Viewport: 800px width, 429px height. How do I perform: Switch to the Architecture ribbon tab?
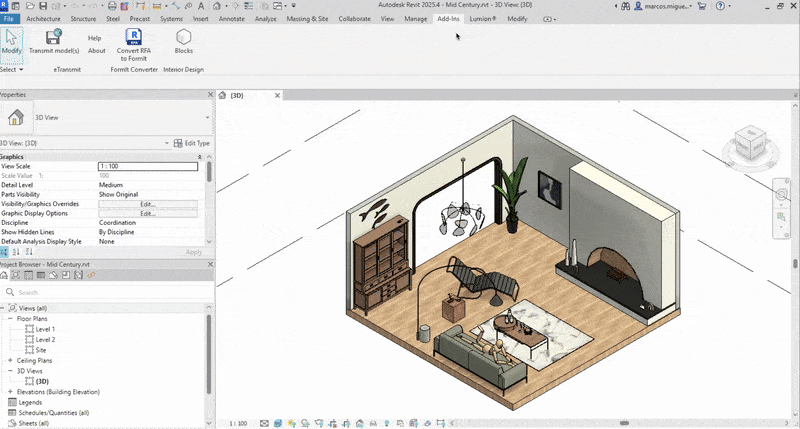pos(43,19)
